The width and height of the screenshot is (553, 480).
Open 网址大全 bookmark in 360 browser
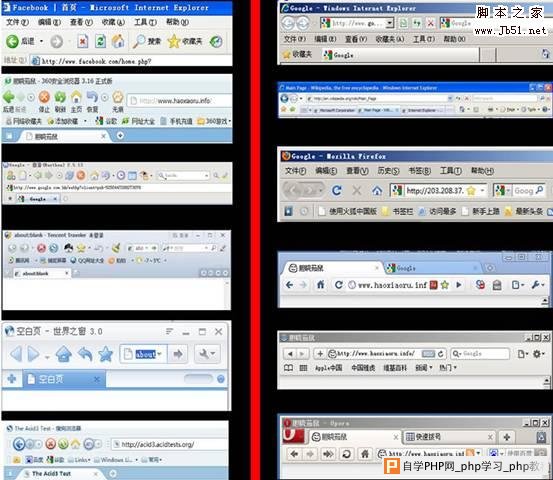pos(138,121)
